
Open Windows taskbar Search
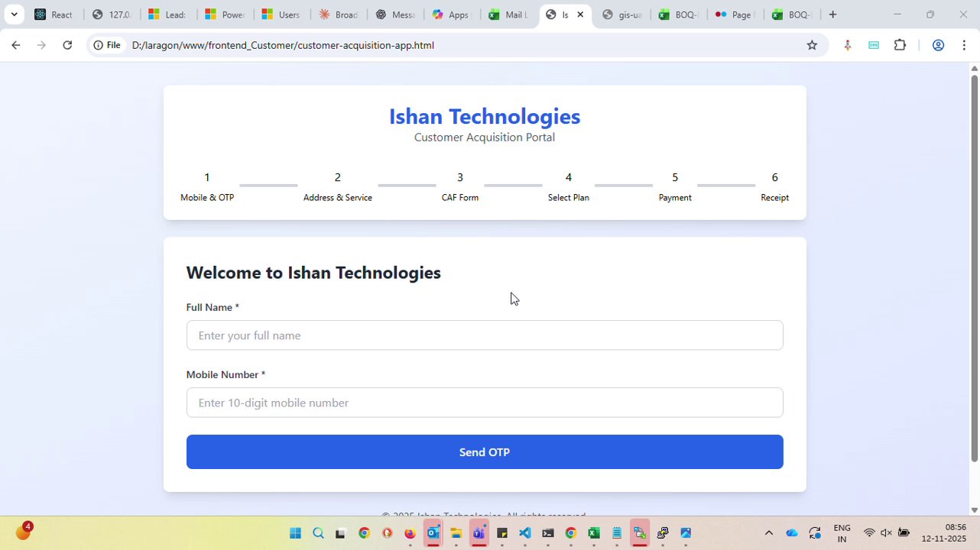click(x=318, y=533)
